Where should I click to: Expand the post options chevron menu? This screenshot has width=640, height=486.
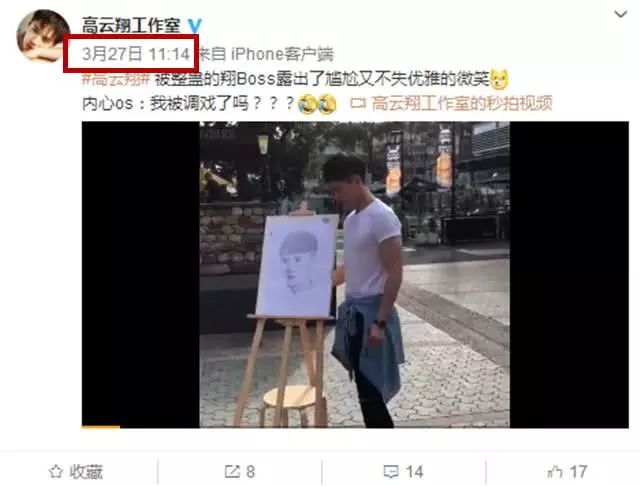pos(621,15)
